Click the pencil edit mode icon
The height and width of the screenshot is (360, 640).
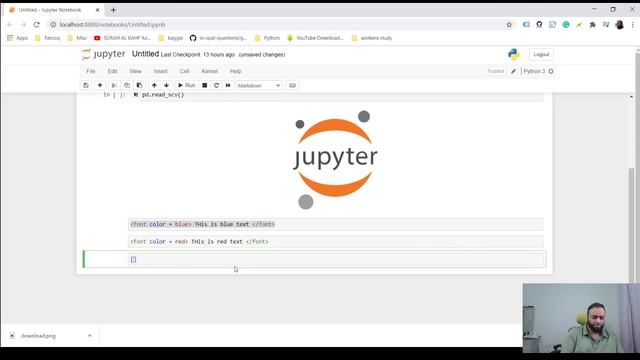[513, 71]
